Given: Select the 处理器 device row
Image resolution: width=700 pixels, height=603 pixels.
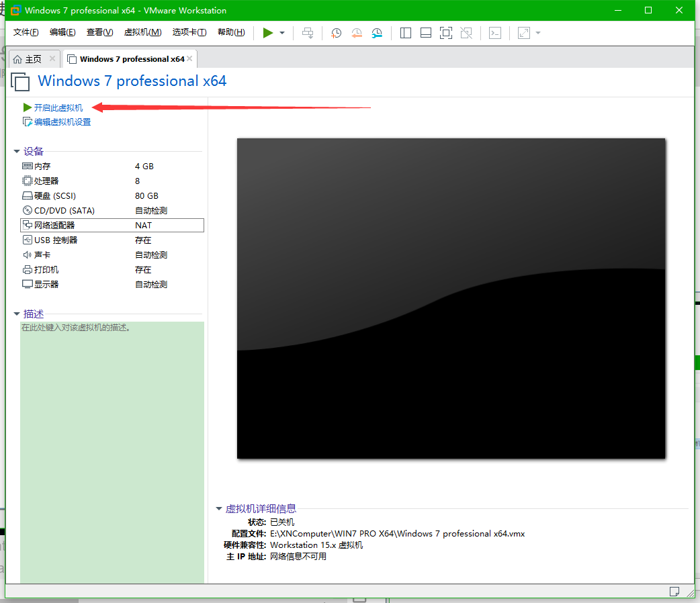Looking at the screenshot, I should 112,181.
